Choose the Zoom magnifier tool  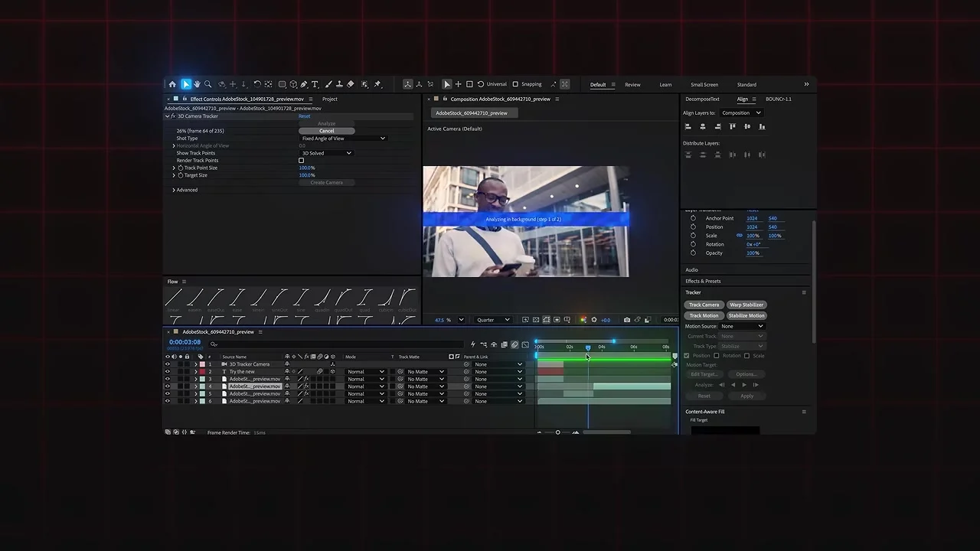pos(207,84)
